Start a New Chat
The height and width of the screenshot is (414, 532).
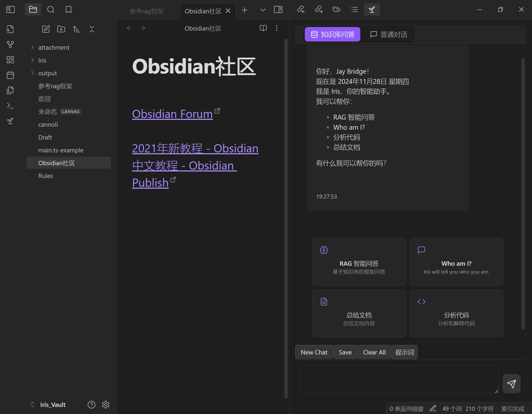314,352
